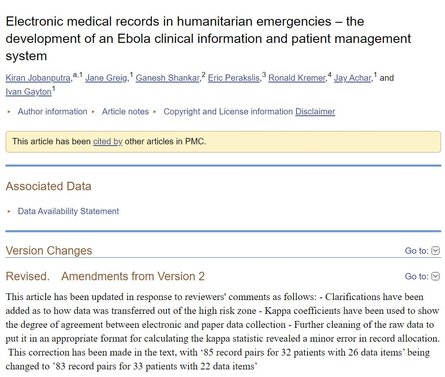The height and width of the screenshot is (377, 445).
Task: Open Ivan Gayton author link
Action: [x=29, y=92]
